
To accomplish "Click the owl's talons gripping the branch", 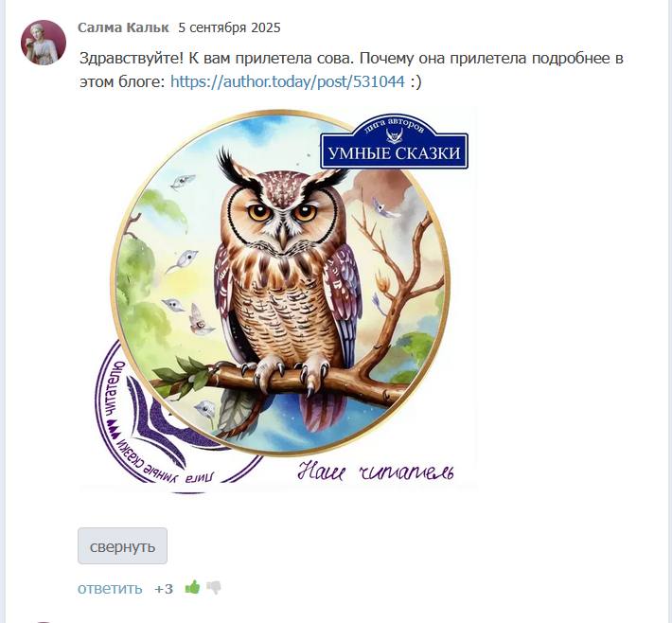I will pyautogui.click(x=285, y=372).
